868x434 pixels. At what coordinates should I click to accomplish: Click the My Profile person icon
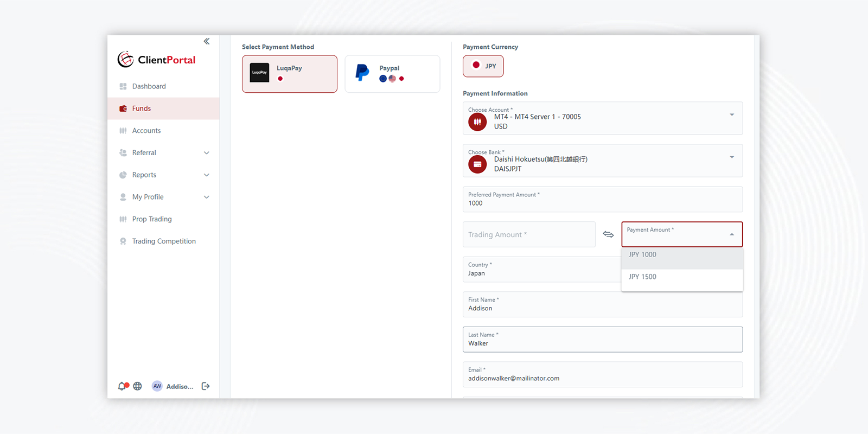pyautogui.click(x=123, y=197)
